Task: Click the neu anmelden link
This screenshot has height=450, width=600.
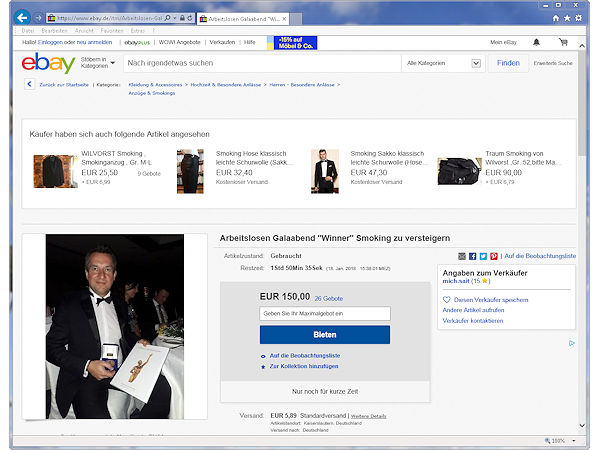Action: click(95, 42)
